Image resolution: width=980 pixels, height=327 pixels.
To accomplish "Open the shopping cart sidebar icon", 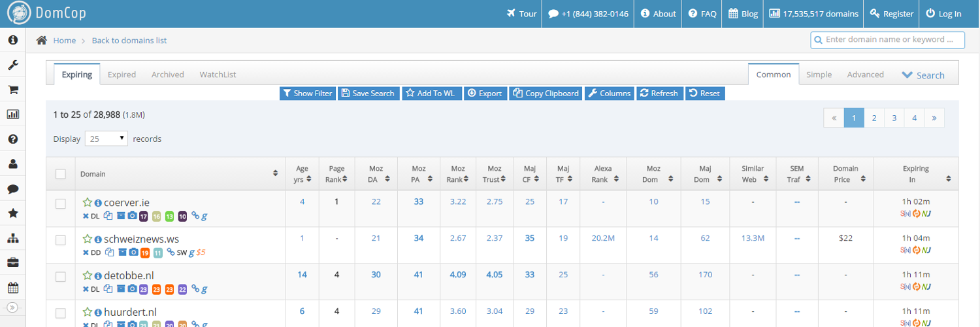I will 12,90.
